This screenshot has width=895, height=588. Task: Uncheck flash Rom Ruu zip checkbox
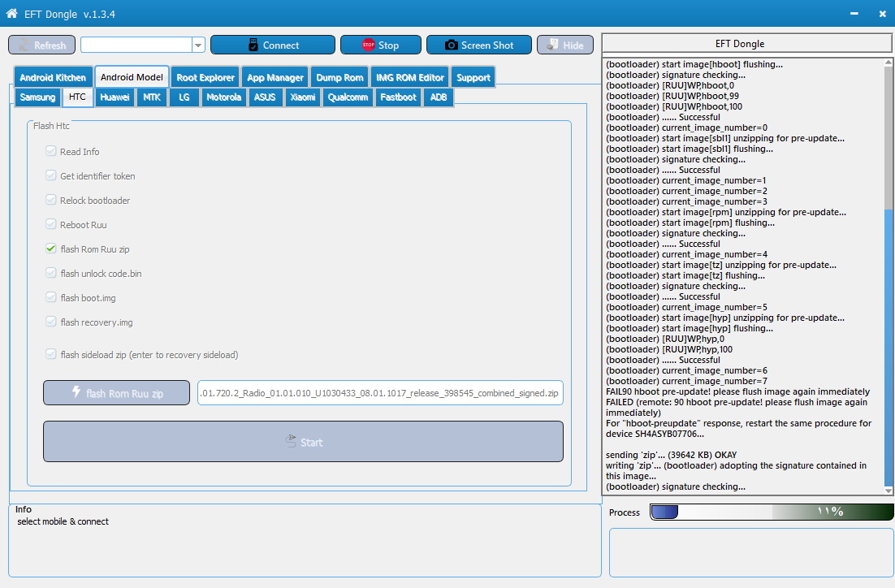click(51, 249)
